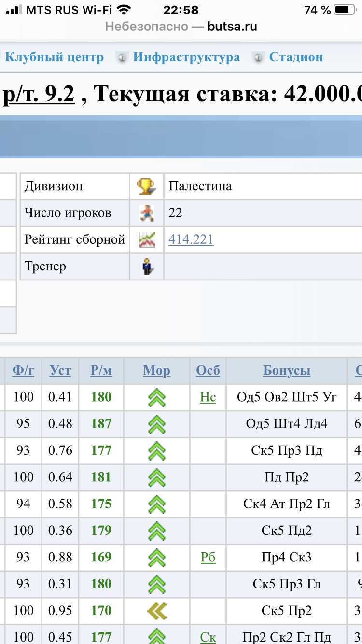
Task: Open the Клубный центр menu
Action: [54, 57]
